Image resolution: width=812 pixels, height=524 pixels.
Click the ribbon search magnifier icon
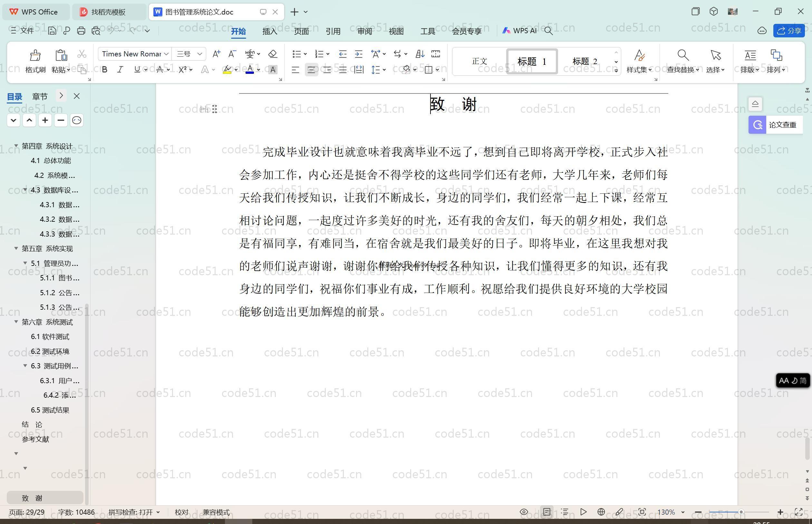[x=548, y=31]
